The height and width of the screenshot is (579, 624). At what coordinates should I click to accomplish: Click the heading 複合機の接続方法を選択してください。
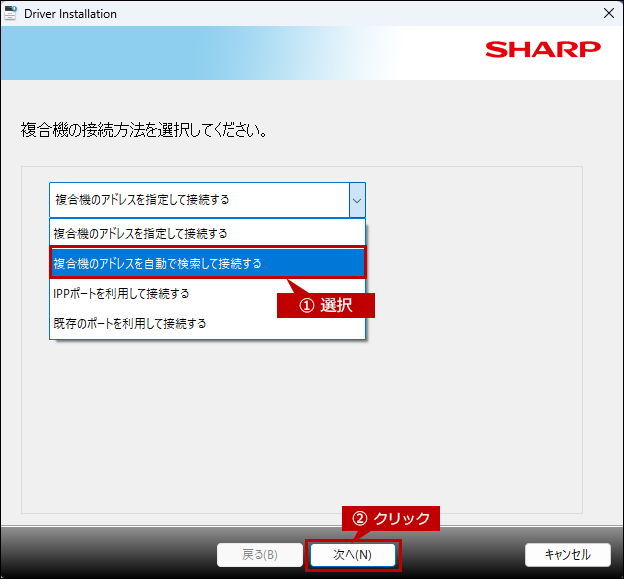pyautogui.click(x=143, y=131)
